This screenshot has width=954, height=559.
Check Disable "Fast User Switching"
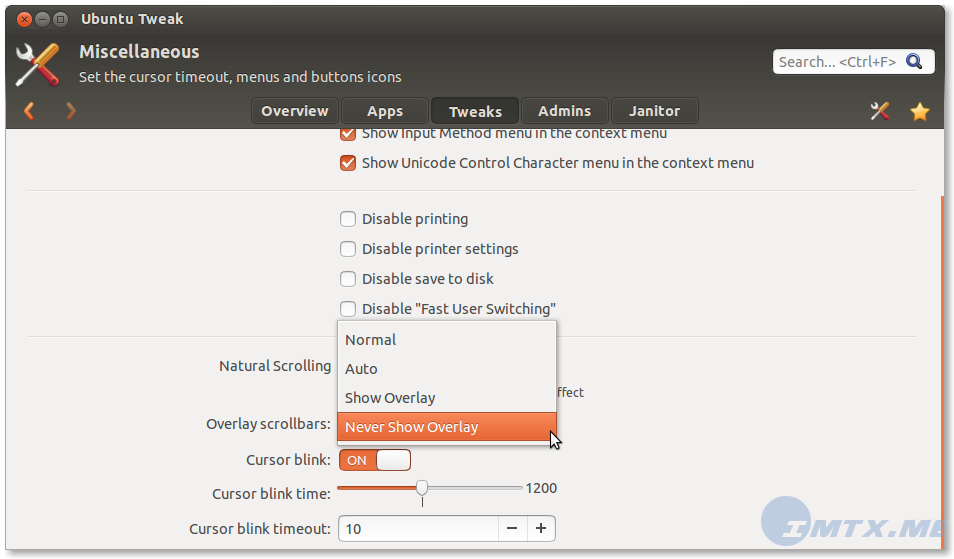[347, 309]
